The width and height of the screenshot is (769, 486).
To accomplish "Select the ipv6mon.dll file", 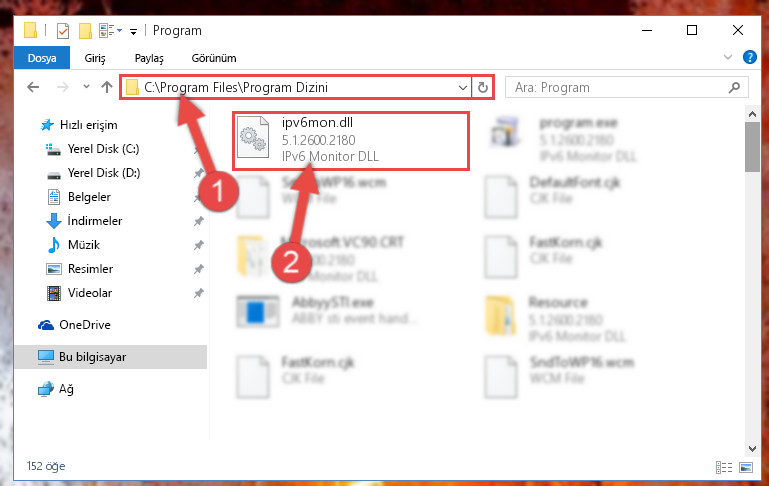I will pyautogui.click(x=351, y=140).
